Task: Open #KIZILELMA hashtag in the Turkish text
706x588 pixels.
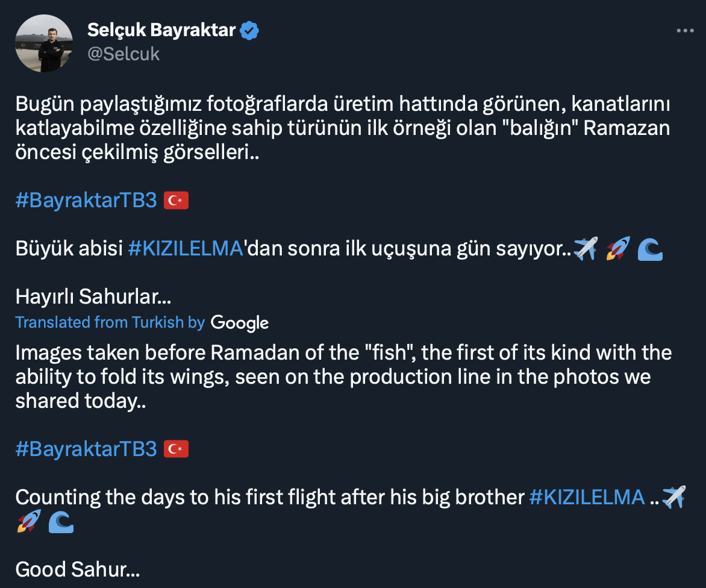Action: point(185,249)
